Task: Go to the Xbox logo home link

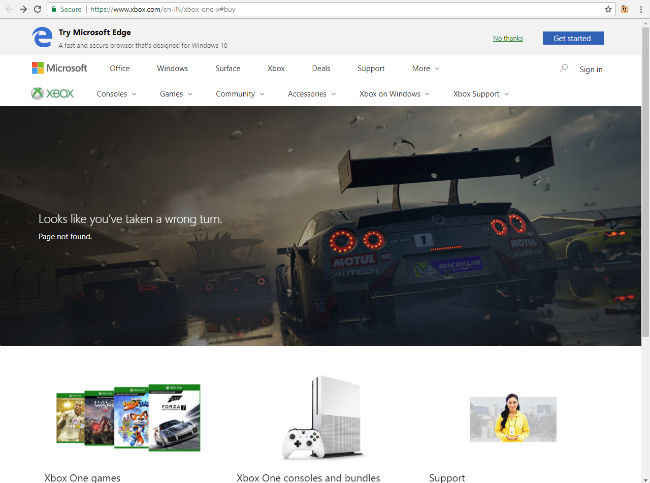Action: pyautogui.click(x=52, y=93)
